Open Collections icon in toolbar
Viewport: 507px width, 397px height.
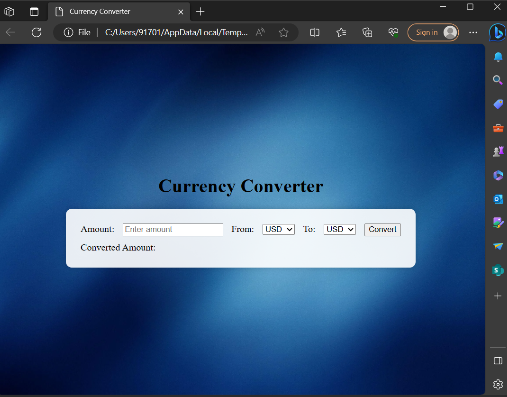coord(367,32)
